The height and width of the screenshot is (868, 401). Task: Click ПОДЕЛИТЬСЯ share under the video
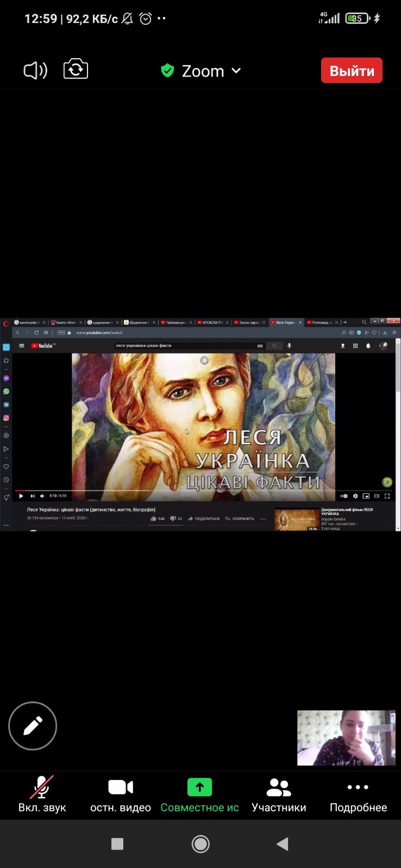[204, 518]
